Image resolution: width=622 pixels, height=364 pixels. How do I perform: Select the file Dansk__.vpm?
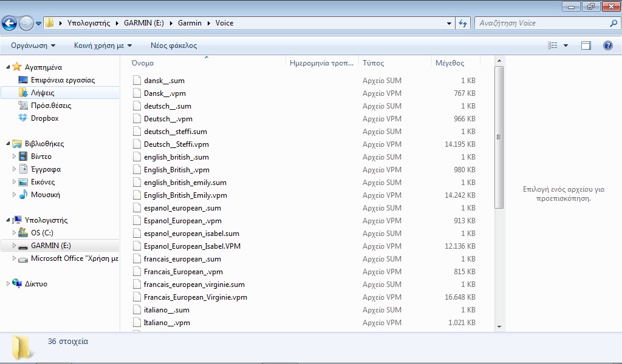click(x=165, y=93)
